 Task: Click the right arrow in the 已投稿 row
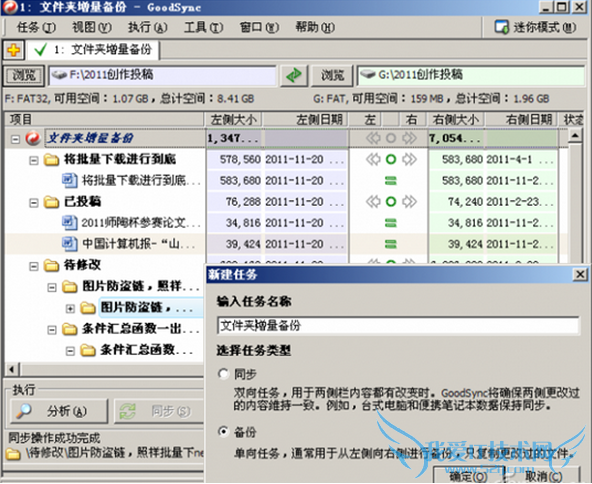409,202
